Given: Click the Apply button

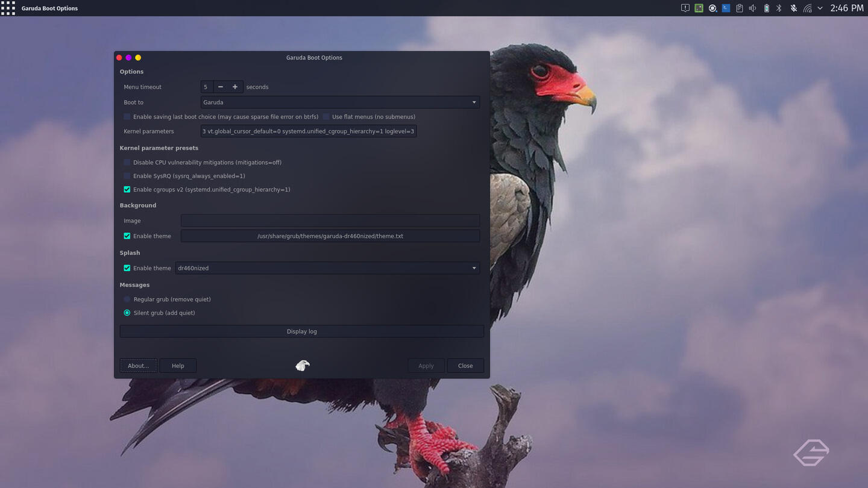Looking at the screenshot, I should click(x=426, y=366).
